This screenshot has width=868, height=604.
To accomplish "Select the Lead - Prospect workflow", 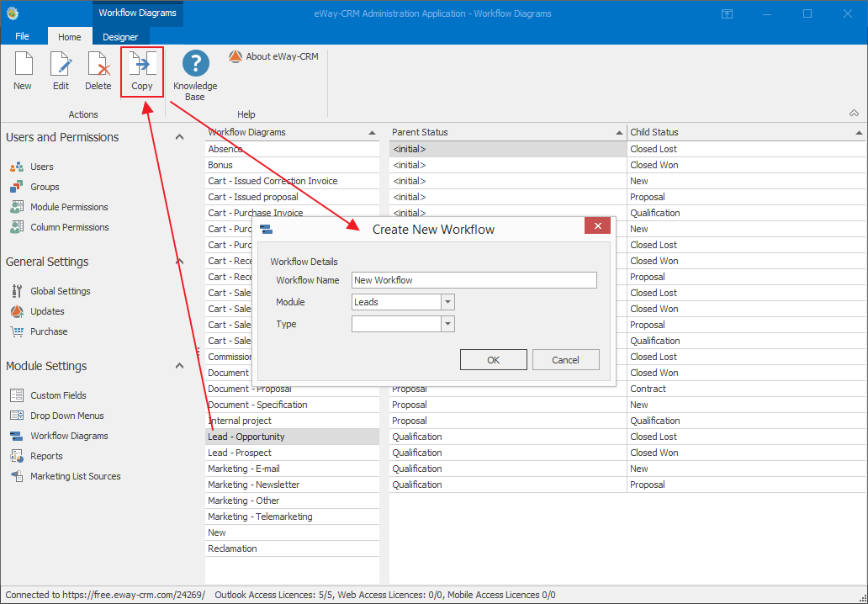I will tap(293, 453).
